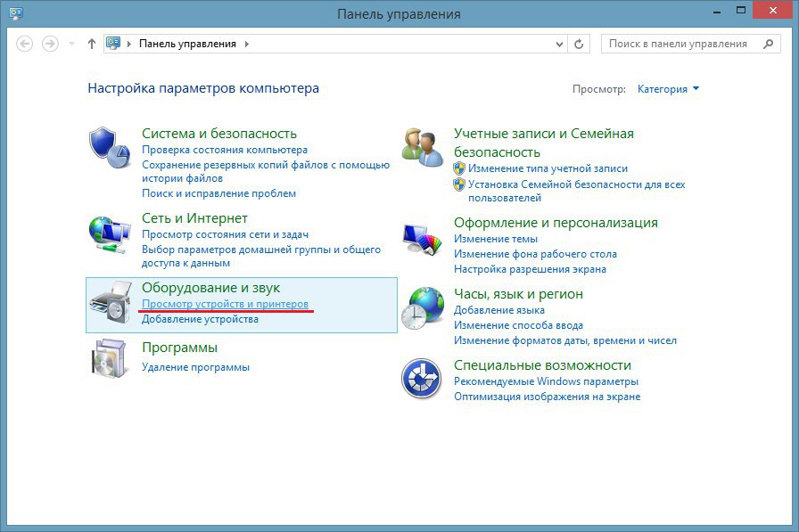Open Поиск и исправление проблем

coord(218,193)
